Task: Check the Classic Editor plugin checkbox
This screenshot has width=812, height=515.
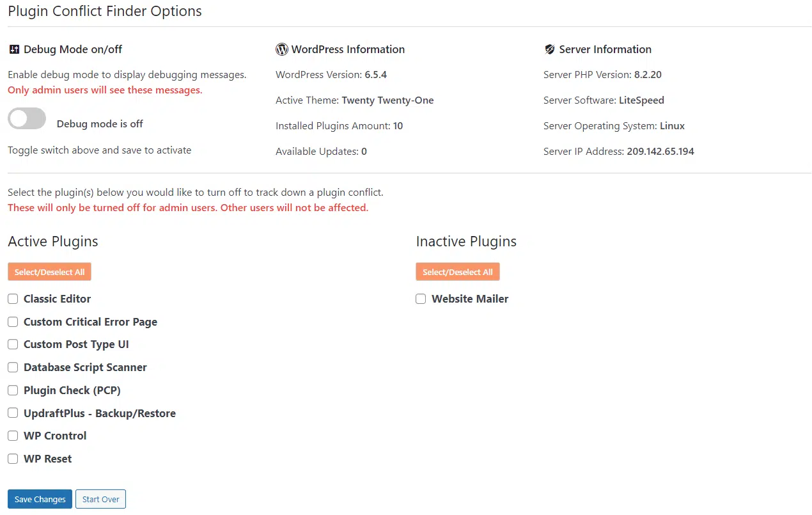Action: (x=12, y=298)
